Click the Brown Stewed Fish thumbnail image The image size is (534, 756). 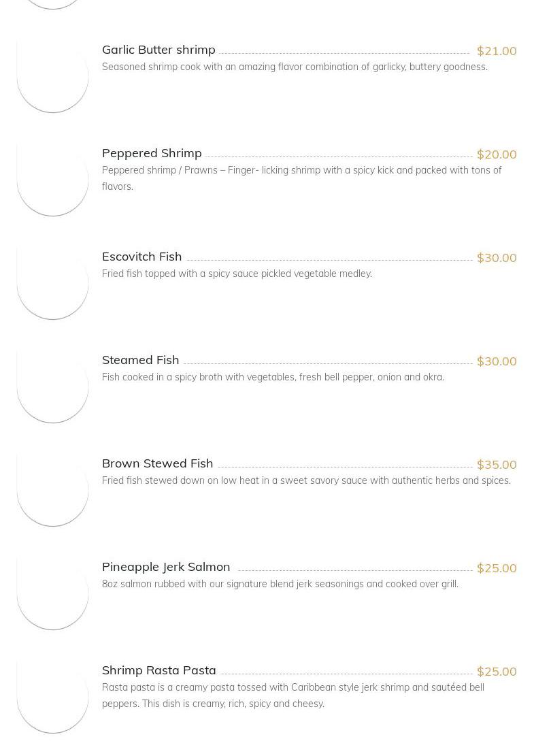click(52, 491)
